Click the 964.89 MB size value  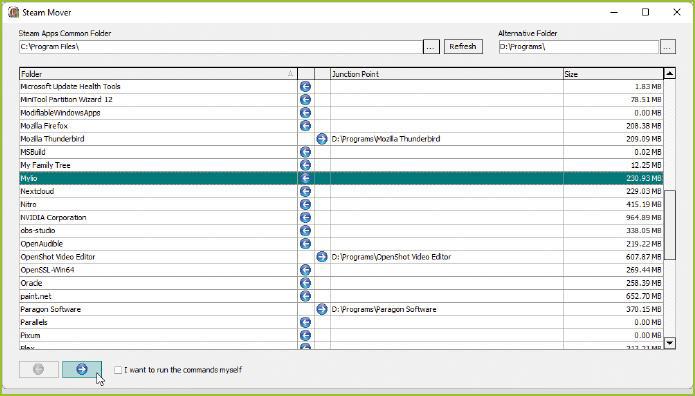pos(644,217)
